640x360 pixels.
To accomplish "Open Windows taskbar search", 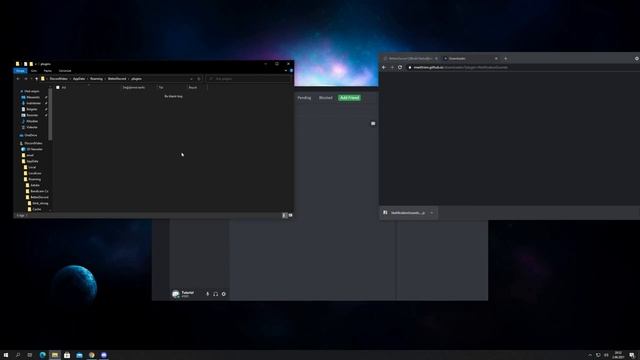I will [x=18, y=355].
